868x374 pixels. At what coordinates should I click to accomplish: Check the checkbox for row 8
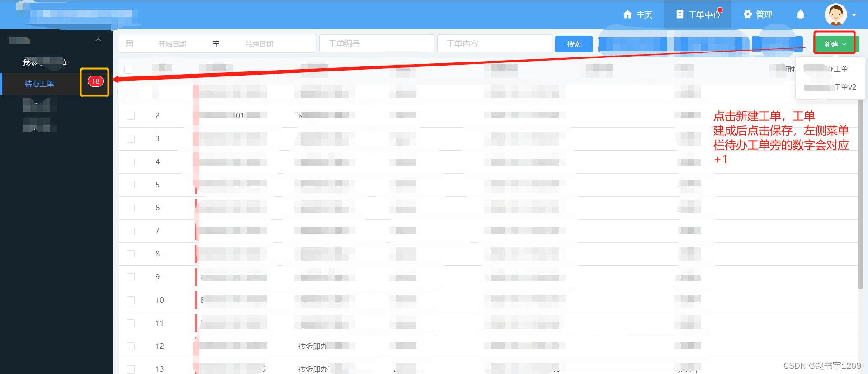[x=131, y=254]
